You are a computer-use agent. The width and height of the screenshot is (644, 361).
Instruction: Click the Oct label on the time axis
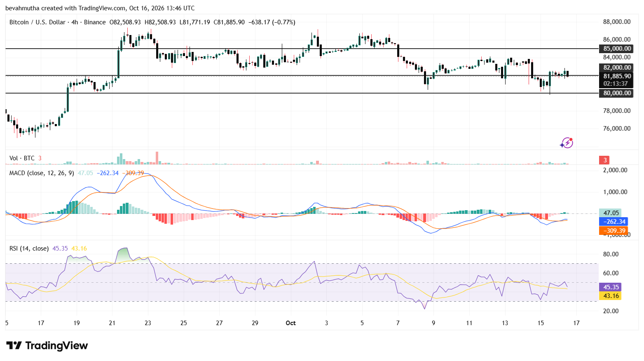click(290, 323)
